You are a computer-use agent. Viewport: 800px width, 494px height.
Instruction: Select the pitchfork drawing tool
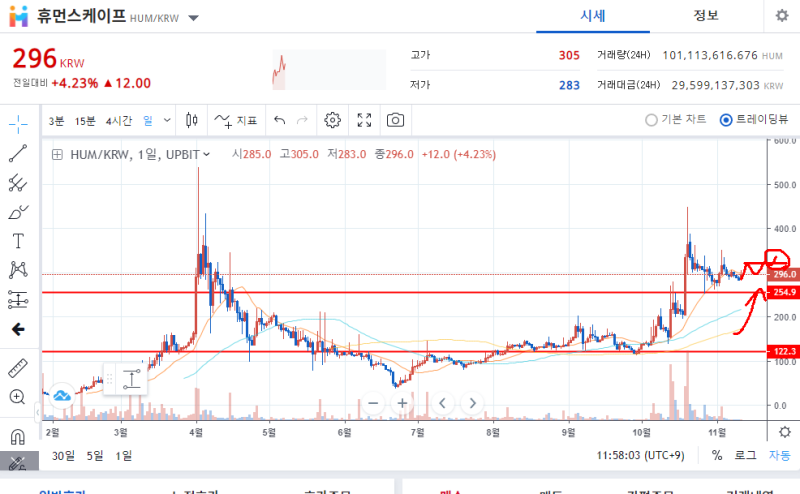[x=18, y=183]
